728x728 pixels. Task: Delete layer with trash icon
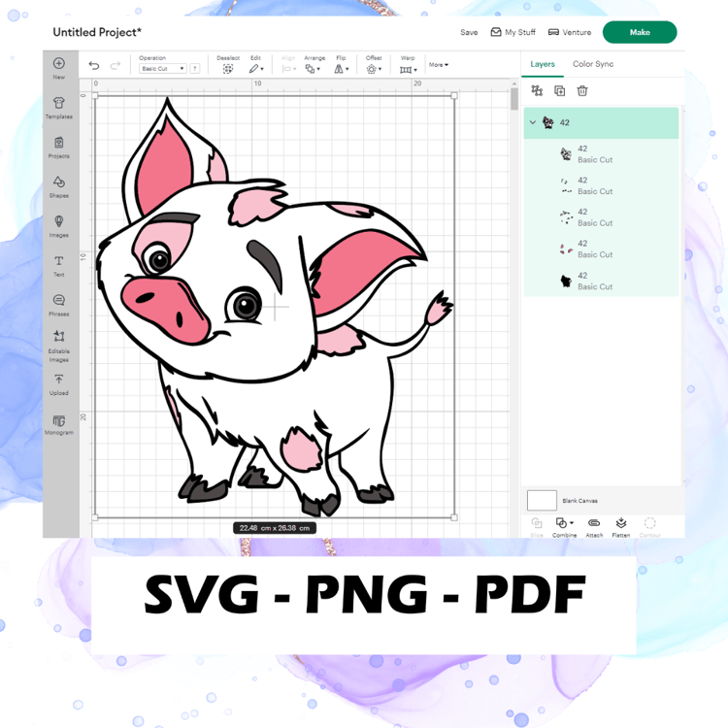tap(582, 90)
